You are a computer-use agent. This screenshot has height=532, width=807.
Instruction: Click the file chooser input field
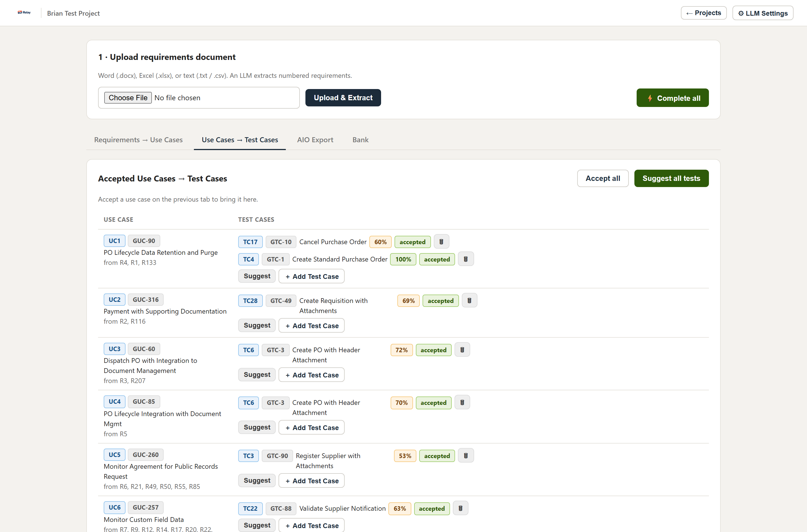199,98
